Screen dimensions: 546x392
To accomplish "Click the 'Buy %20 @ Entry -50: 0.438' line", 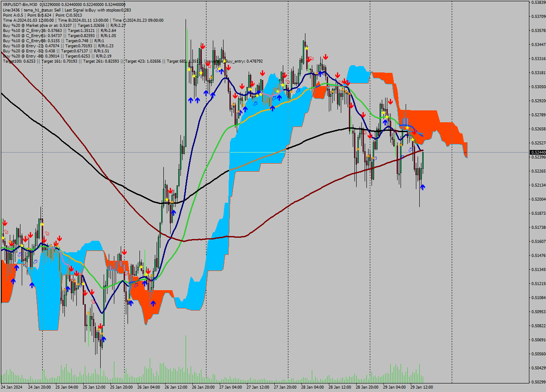I will pos(55,51).
